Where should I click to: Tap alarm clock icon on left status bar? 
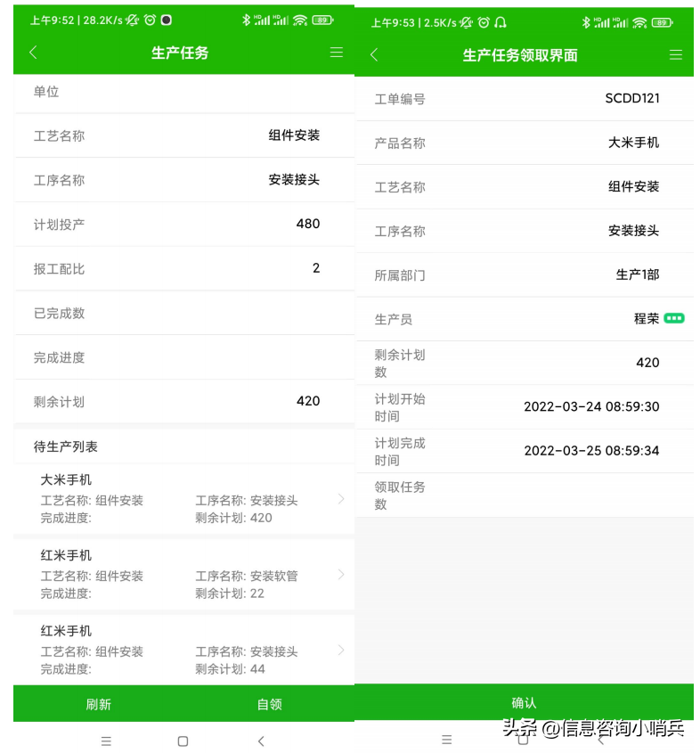pyautogui.click(x=150, y=20)
